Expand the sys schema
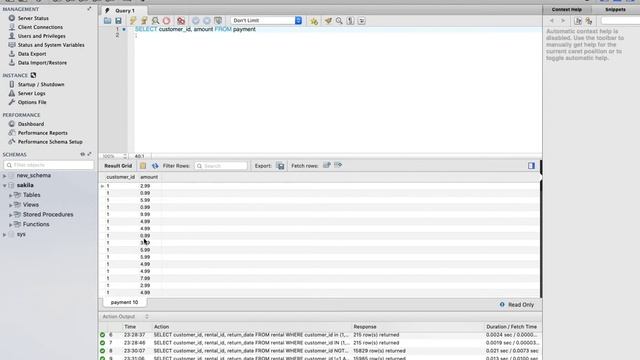Viewport: 640px width, 360px height. 4,235
